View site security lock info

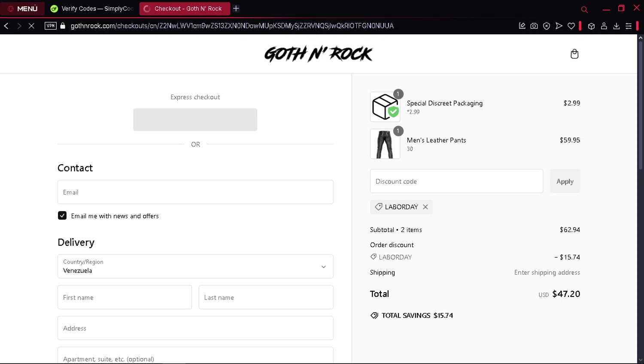tap(63, 26)
